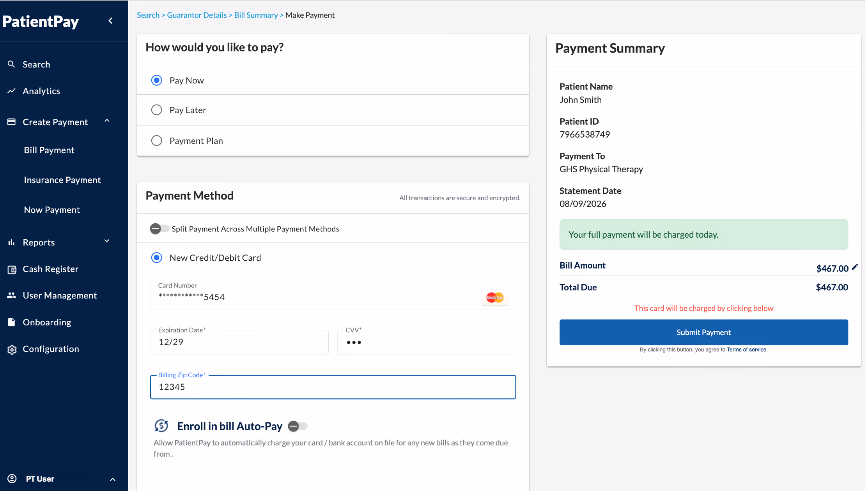Image resolution: width=868 pixels, height=491 pixels.
Task: Select the Pay Later radio option
Action: coord(156,110)
